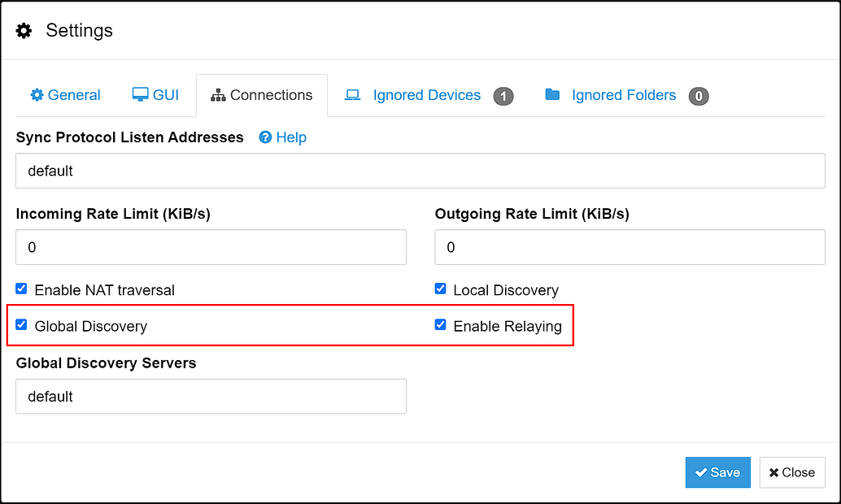Disable the Enable NAT traversal checkbox
This screenshot has width=841, height=504.
point(21,289)
